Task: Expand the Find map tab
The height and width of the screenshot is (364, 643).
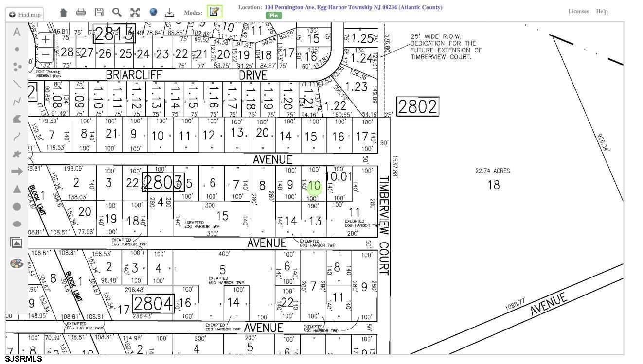Action: point(25,15)
